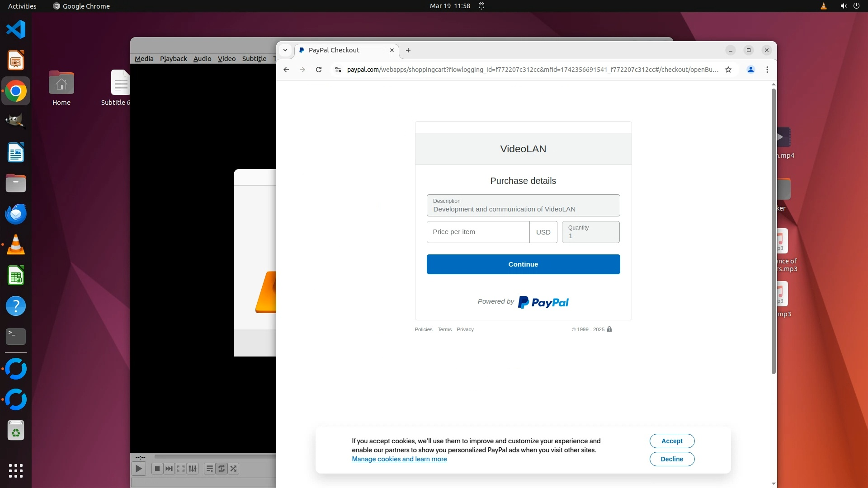Click the blue Continue button
The width and height of the screenshot is (868, 488).
523,264
